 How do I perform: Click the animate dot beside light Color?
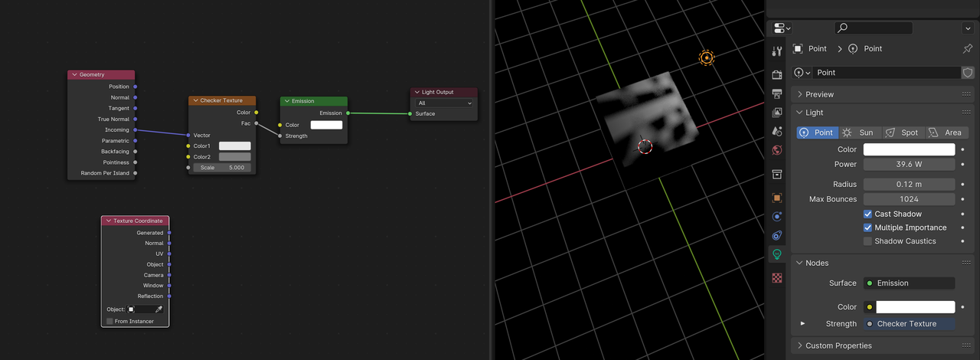(962, 149)
